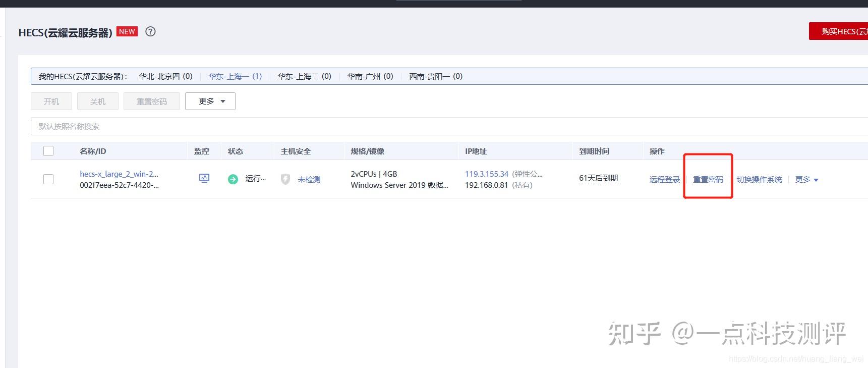Switch to the 华北-北京四 (0) region tab
The height and width of the screenshot is (368, 868).
[166, 76]
